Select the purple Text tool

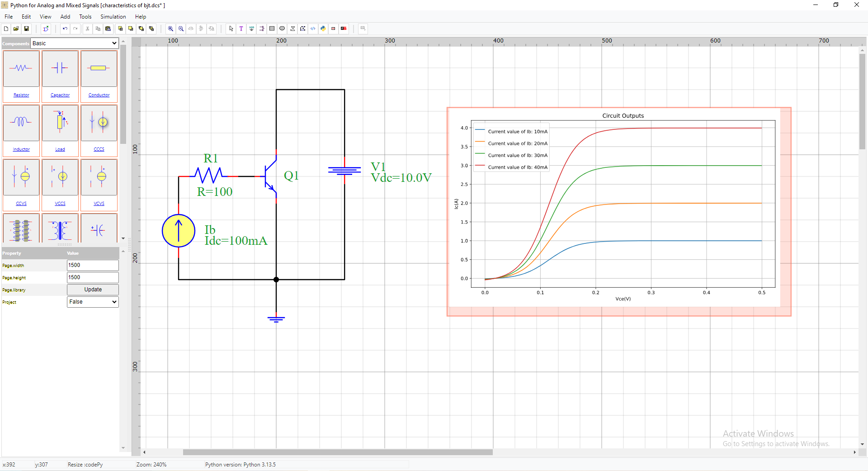pyautogui.click(x=241, y=29)
